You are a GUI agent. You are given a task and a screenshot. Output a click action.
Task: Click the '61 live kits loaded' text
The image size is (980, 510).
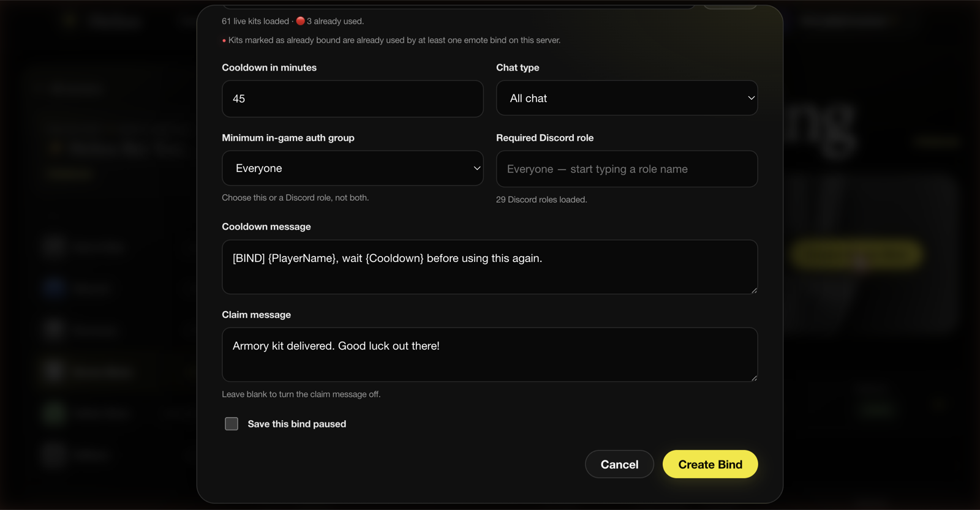tap(255, 21)
